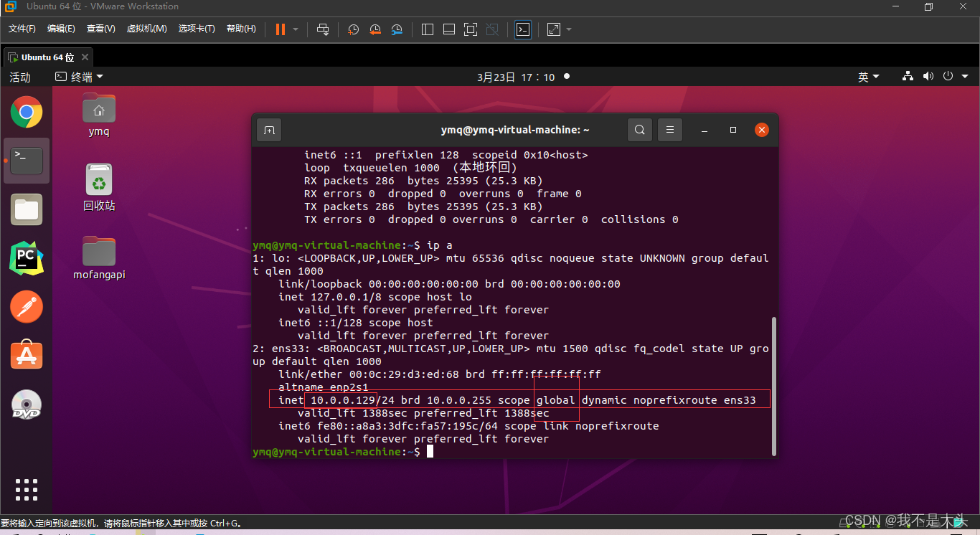The height and width of the screenshot is (535, 980).
Task: Open the terminal hamburger menu
Action: click(669, 130)
